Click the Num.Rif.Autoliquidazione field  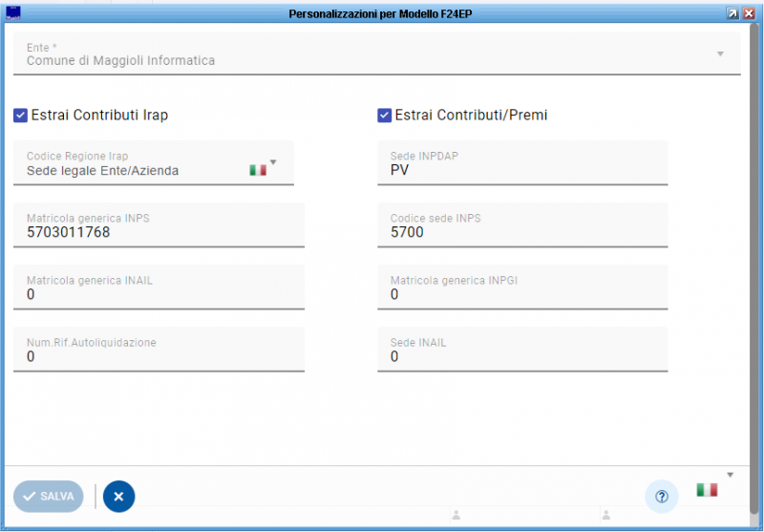coord(159,356)
